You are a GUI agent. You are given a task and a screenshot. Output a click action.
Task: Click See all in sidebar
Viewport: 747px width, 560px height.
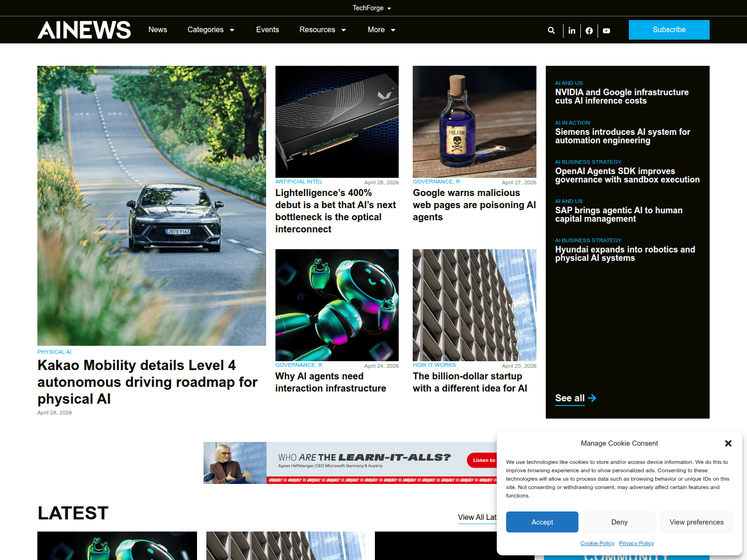pyautogui.click(x=570, y=398)
